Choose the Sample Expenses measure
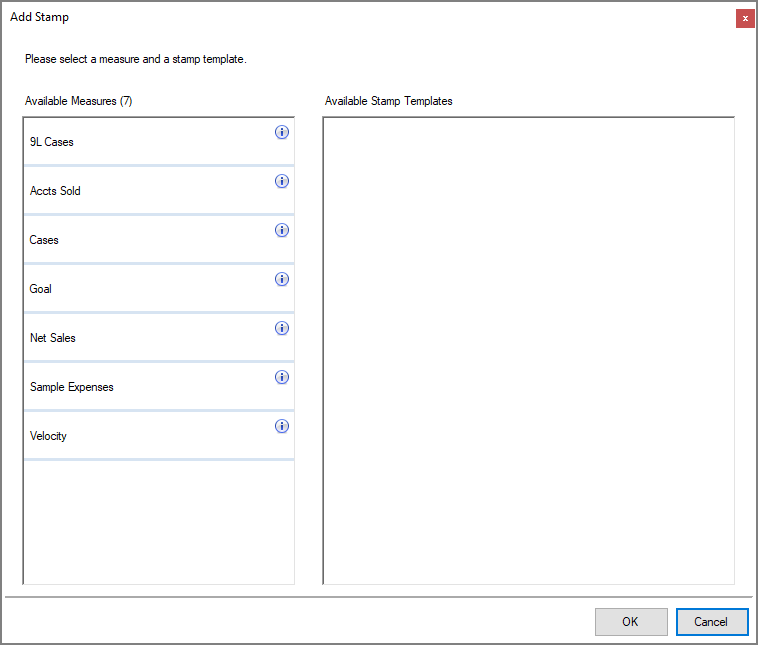Screen dimensions: 758x645 coord(159,387)
